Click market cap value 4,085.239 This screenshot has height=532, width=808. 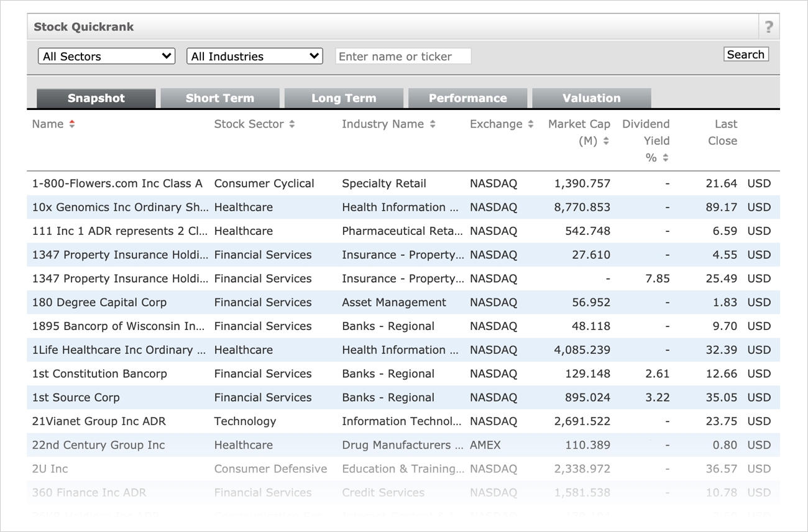coord(582,350)
